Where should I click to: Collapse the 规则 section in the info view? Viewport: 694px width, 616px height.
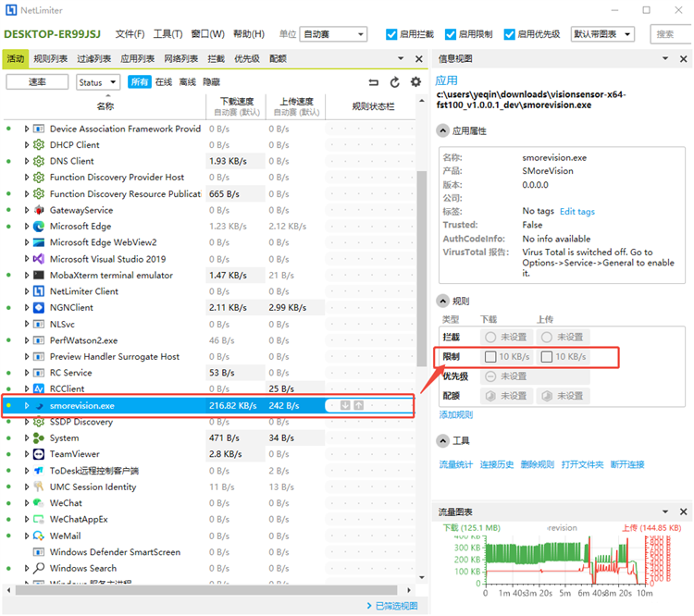pyautogui.click(x=444, y=301)
